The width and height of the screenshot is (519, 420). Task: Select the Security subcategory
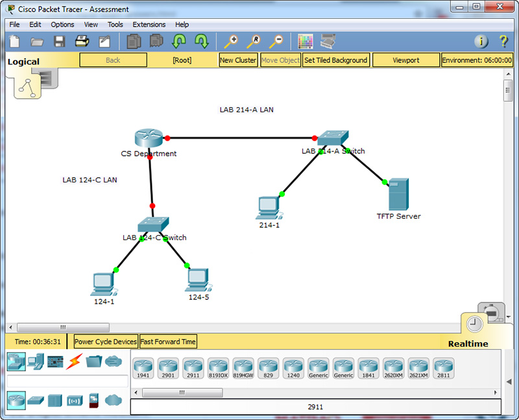[94, 401]
